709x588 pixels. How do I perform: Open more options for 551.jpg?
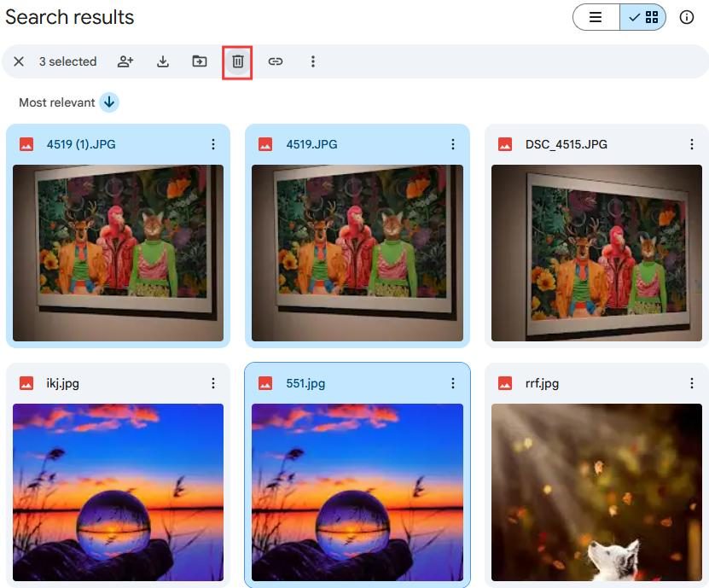(x=453, y=383)
